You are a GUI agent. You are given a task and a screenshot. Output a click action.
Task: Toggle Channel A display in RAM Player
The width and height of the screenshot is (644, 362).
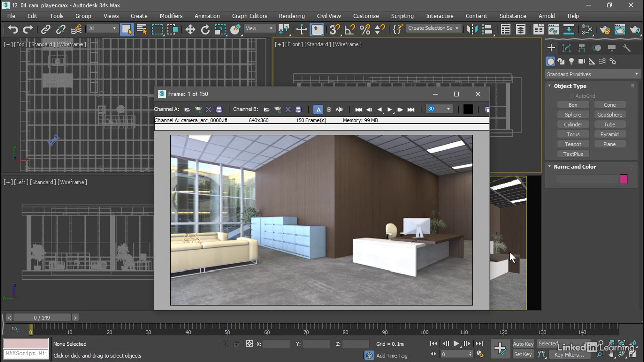[318, 109]
